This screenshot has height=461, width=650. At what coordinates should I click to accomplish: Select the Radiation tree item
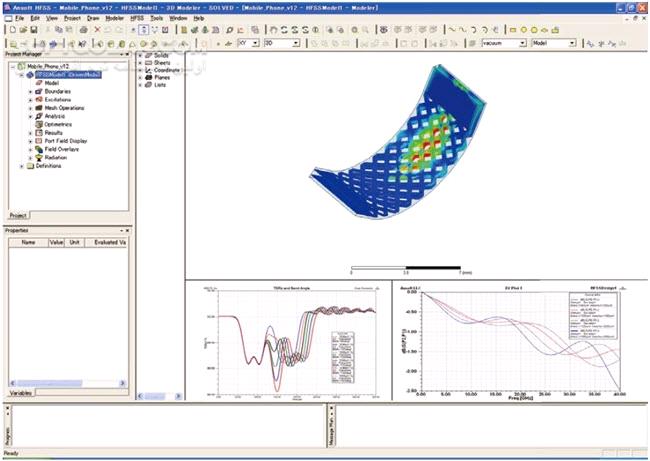[56, 158]
